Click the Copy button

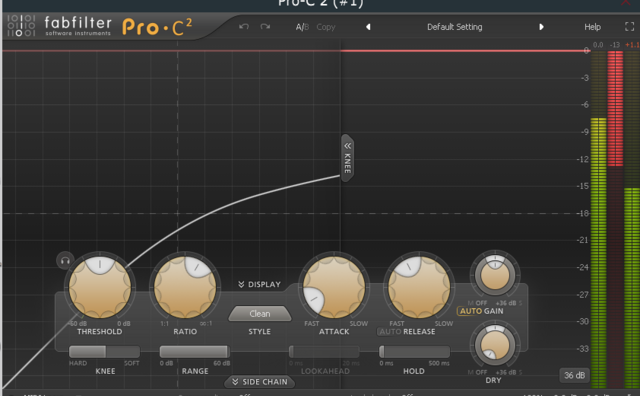[x=326, y=27]
